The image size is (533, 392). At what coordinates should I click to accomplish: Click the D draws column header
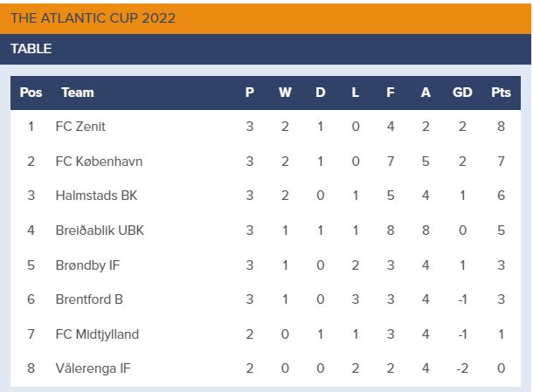[x=321, y=93]
